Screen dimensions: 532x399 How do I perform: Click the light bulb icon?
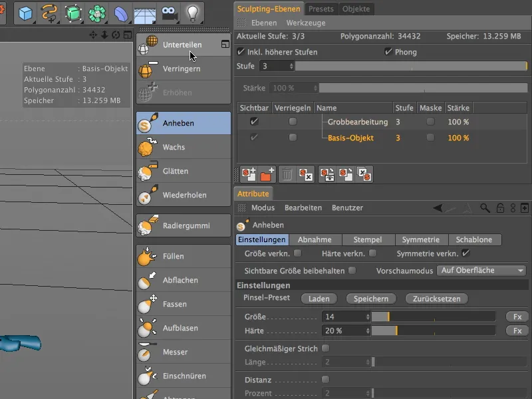[x=192, y=13]
